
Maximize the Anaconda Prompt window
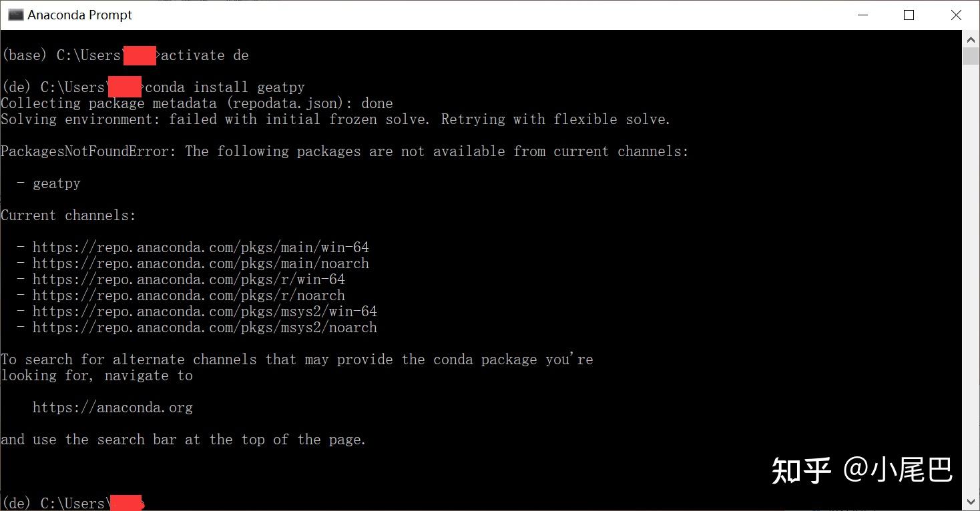click(x=909, y=15)
